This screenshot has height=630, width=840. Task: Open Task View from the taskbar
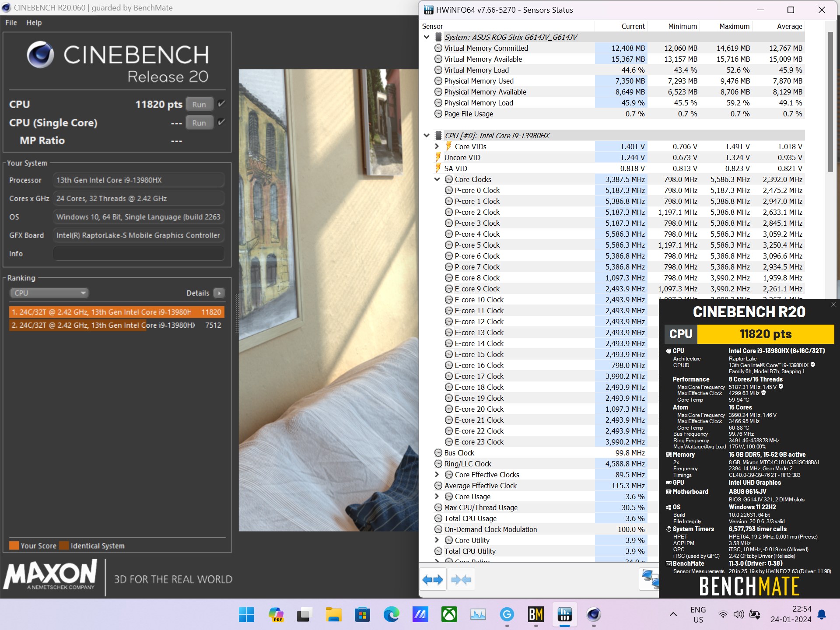[x=304, y=615]
